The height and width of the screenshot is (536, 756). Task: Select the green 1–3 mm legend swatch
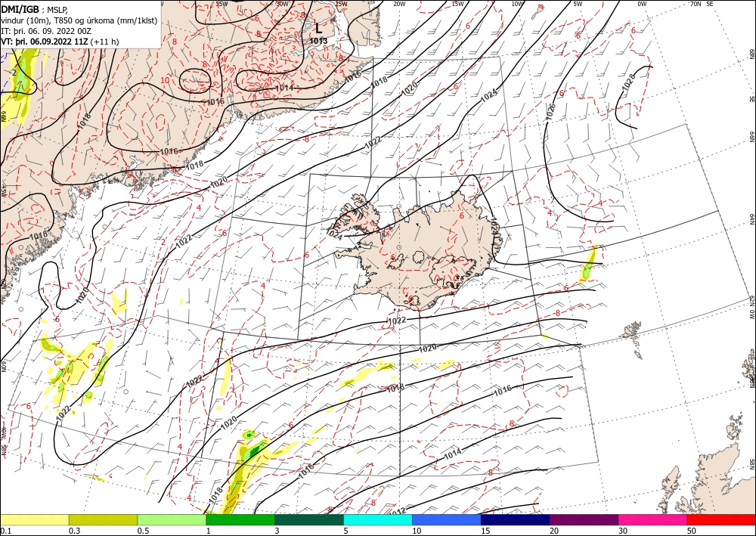(240, 519)
